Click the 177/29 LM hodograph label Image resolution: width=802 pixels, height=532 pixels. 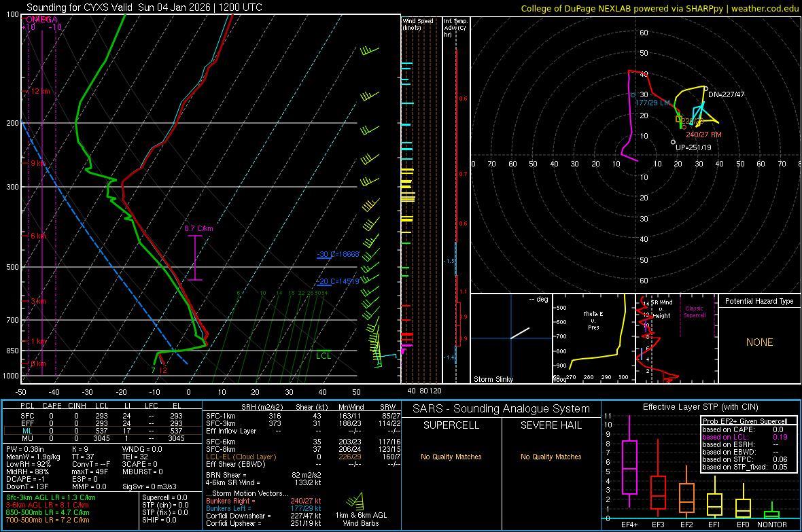click(x=652, y=103)
